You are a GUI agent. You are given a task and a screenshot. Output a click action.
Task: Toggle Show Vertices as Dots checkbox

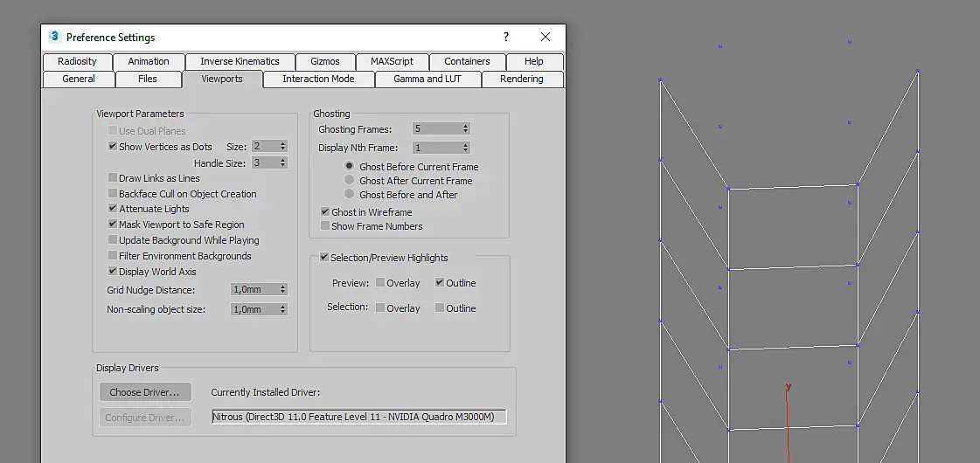point(113,146)
